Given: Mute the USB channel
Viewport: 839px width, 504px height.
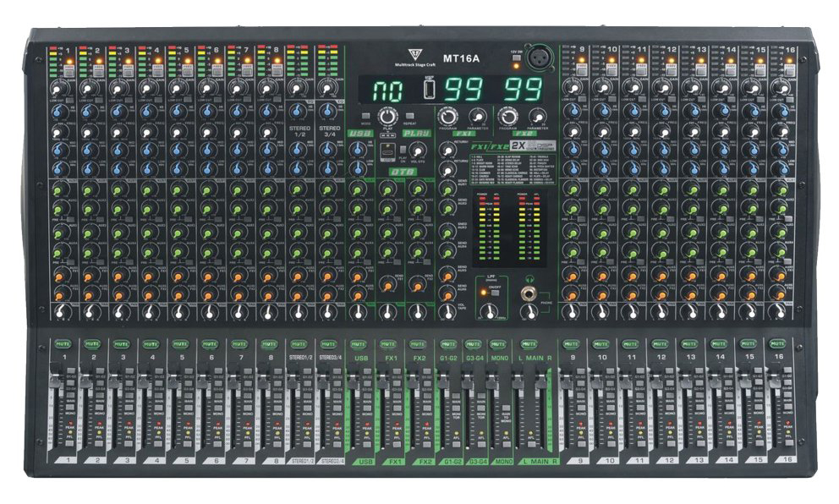Looking at the screenshot, I should 359,344.
